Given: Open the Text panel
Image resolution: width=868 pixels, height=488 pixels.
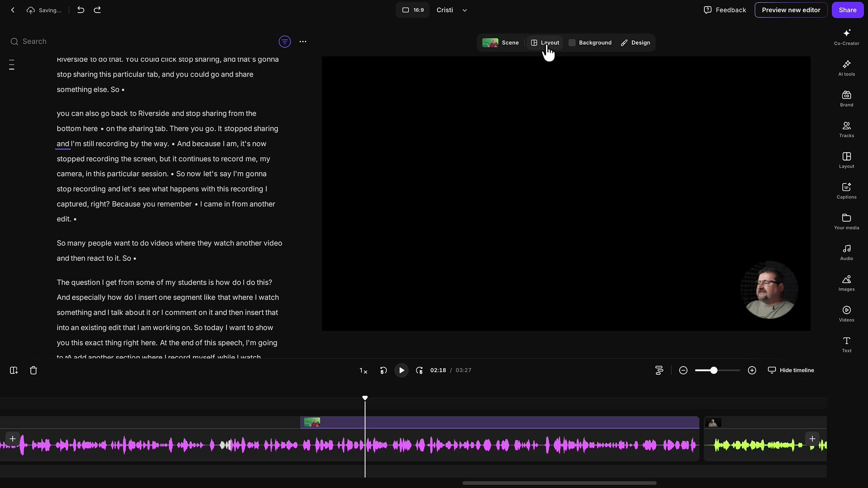Looking at the screenshot, I should 846,345.
